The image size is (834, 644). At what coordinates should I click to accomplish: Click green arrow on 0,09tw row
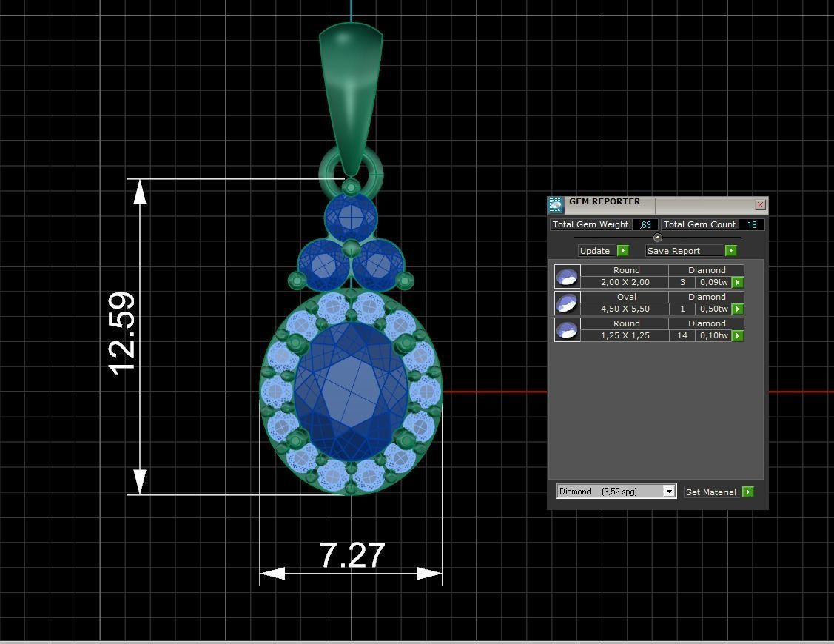tap(738, 282)
